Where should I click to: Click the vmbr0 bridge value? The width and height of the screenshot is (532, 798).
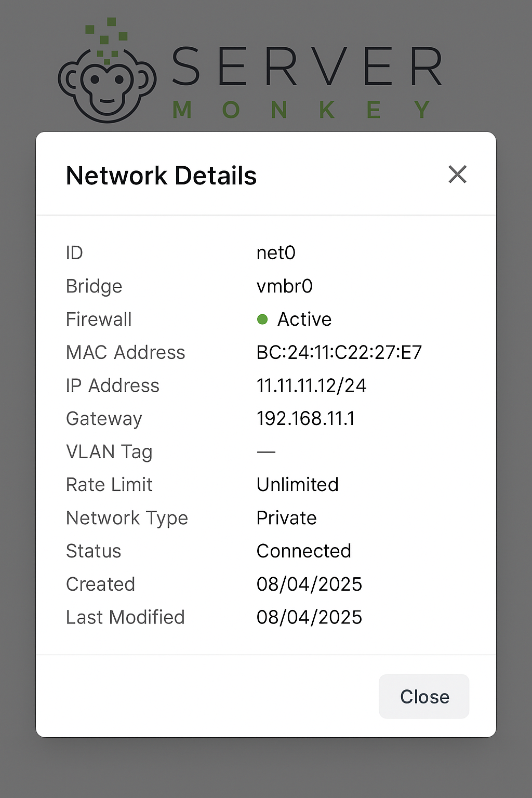click(x=285, y=286)
